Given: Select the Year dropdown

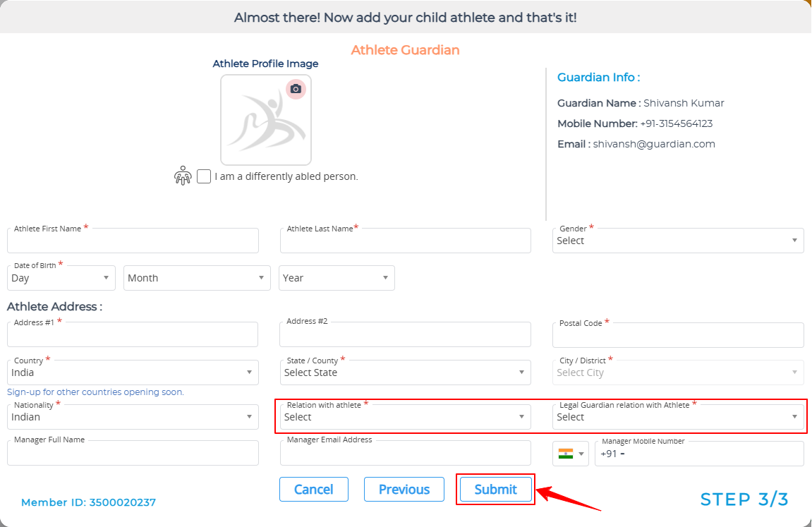Looking at the screenshot, I should point(337,278).
